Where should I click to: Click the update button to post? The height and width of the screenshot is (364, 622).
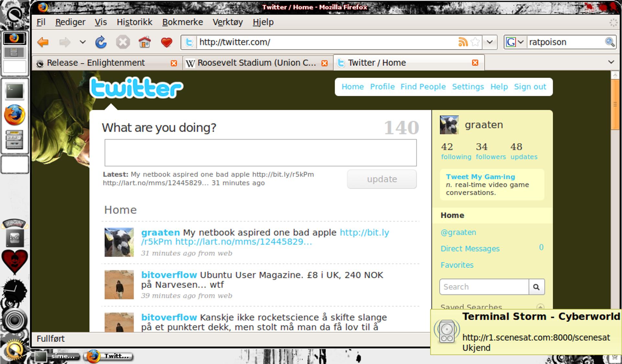click(382, 179)
